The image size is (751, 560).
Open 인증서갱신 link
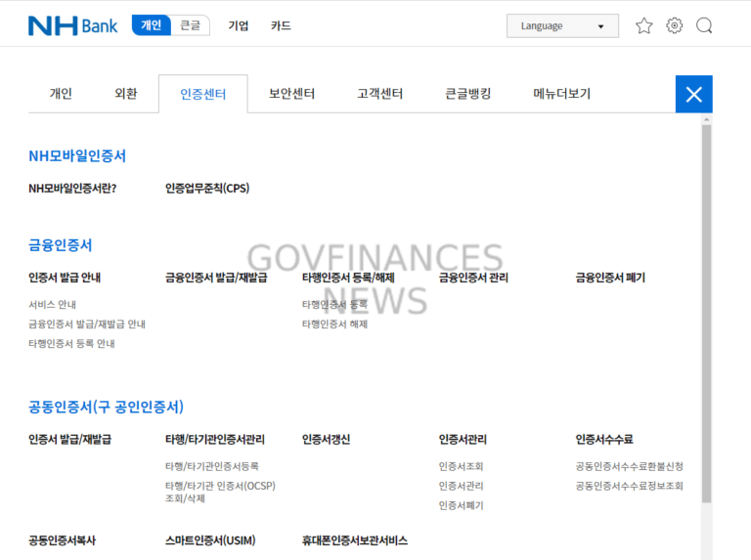pos(327,440)
